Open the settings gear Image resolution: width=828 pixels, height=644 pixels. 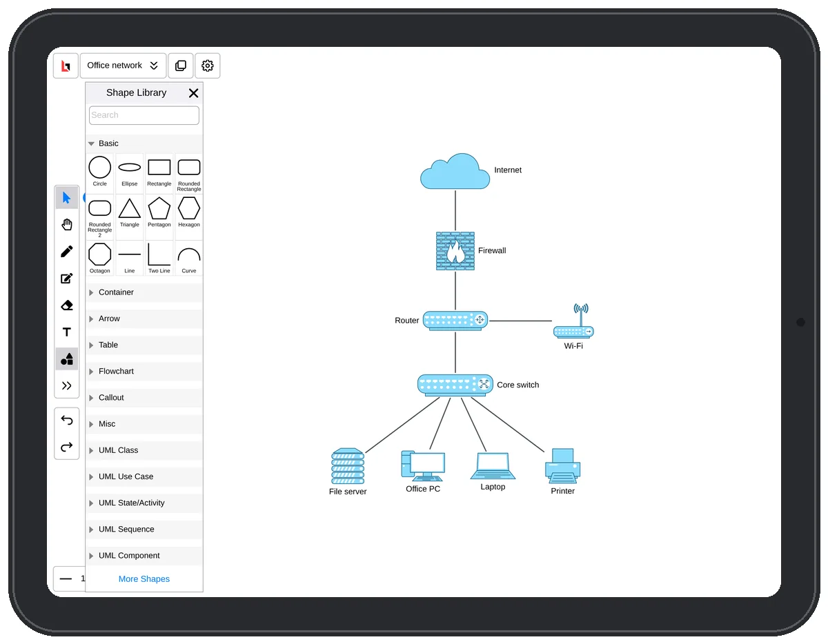tap(208, 66)
